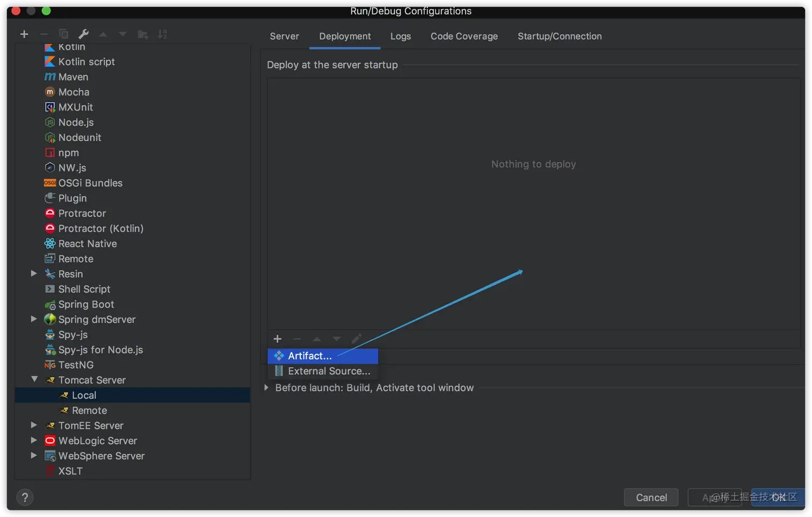812x517 pixels.
Task: Click the TestNG icon
Action: click(x=50, y=365)
